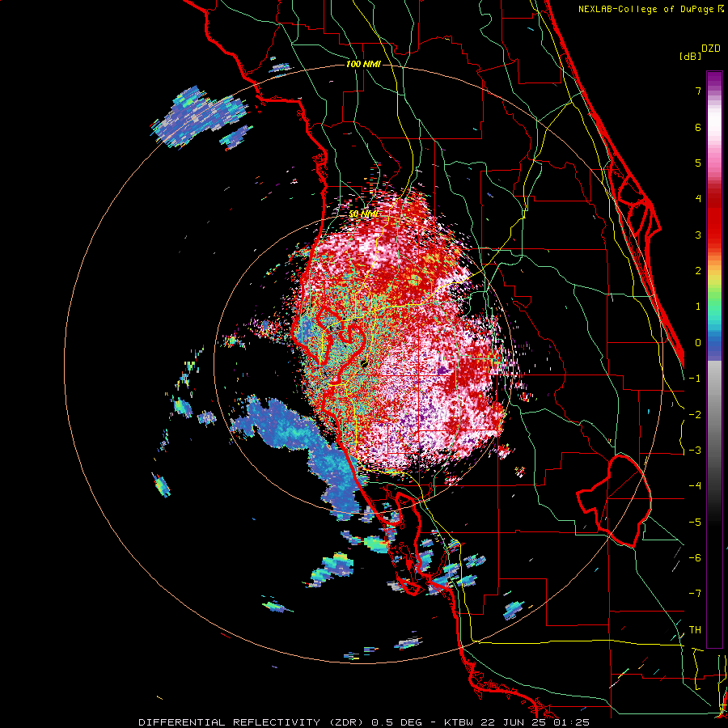Click the 50 NMI range ring label
Screen dimensions: 728x728
pos(363,214)
